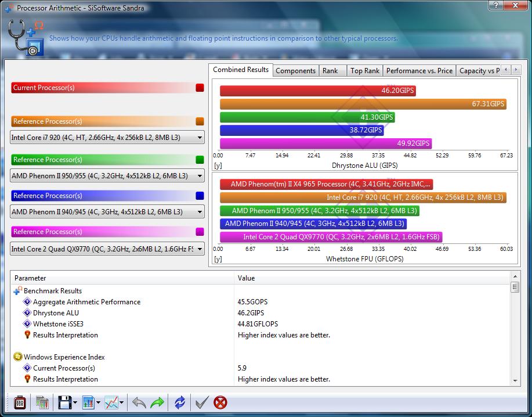The image size is (532, 417).
Task: Go back with the grey back arrow
Action: pos(139,402)
